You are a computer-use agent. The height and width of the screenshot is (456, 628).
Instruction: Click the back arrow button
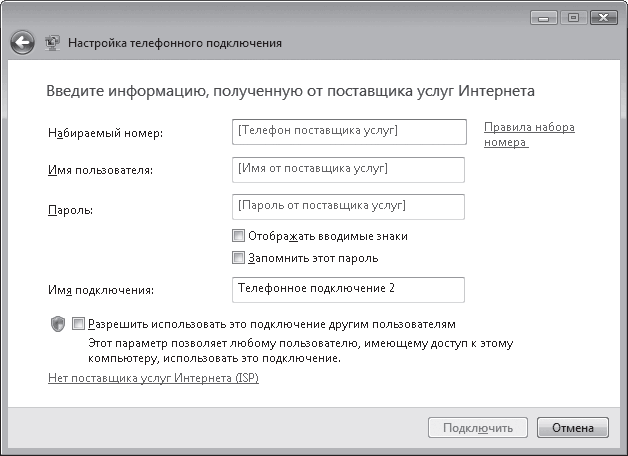(23, 43)
